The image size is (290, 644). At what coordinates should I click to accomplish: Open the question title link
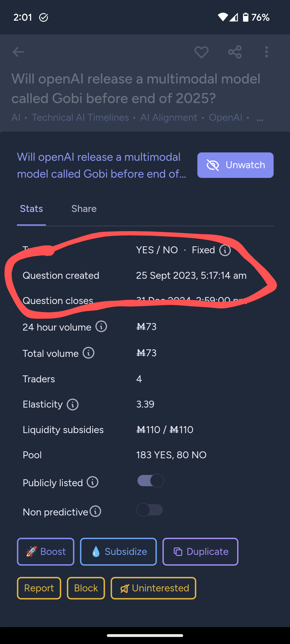click(102, 165)
